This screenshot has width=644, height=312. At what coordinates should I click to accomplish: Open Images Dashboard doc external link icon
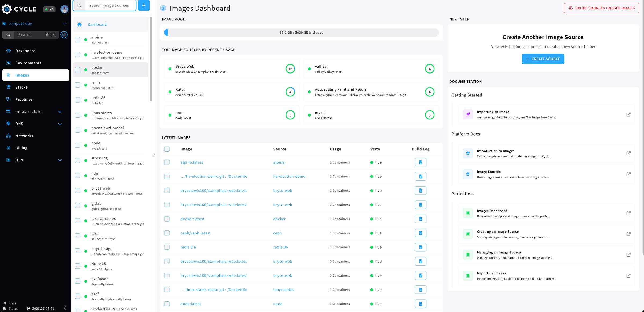pyautogui.click(x=628, y=213)
